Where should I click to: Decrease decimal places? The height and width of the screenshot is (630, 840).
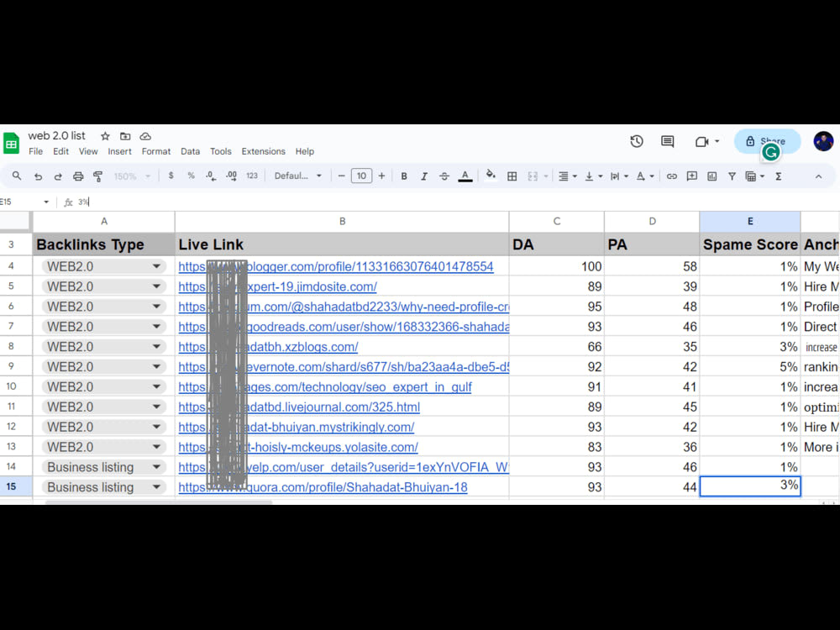211,176
